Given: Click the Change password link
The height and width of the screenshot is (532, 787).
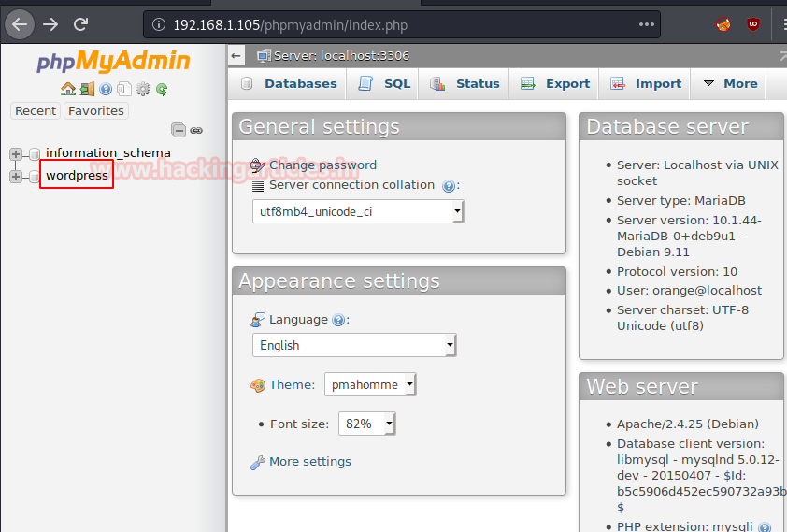Looking at the screenshot, I should click(x=322, y=165).
